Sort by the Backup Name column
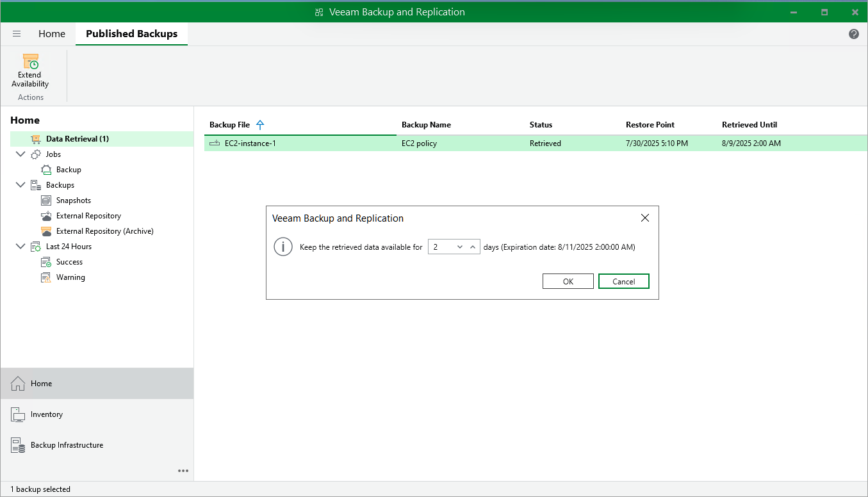 click(x=427, y=125)
